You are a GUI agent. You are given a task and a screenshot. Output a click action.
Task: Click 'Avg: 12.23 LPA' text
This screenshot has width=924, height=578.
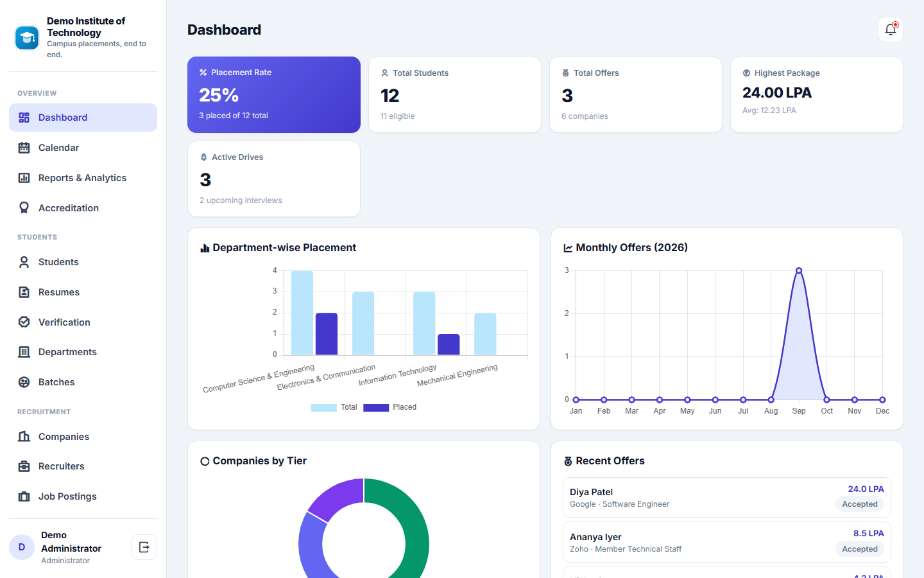[x=769, y=110]
